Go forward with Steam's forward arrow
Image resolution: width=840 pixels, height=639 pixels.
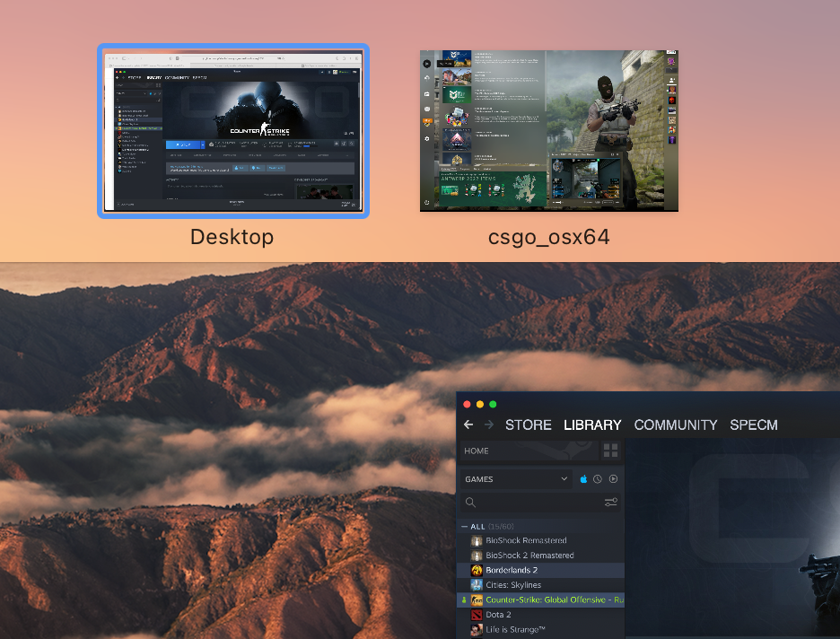(x=488, y=425)
